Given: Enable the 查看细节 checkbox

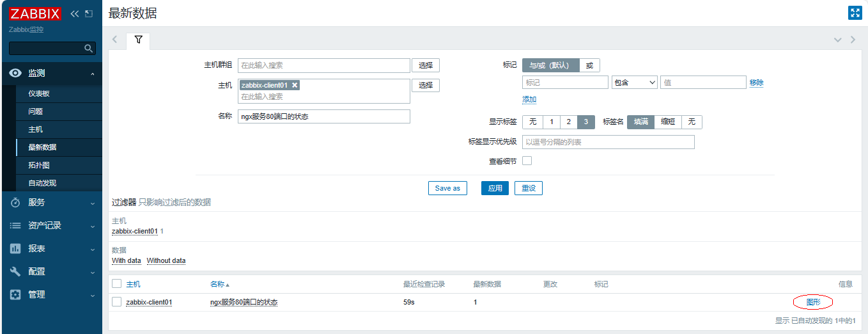Looking at the screenshot, I should coord(527,161).
